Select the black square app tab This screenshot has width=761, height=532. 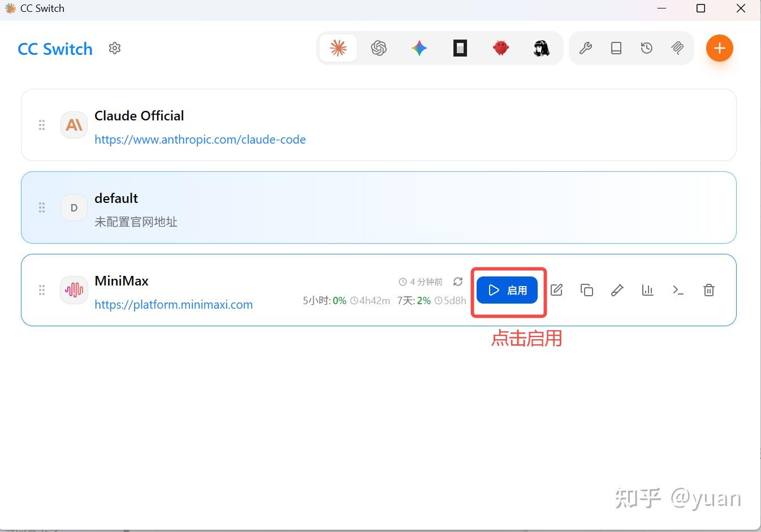click(x=460, y=48)
